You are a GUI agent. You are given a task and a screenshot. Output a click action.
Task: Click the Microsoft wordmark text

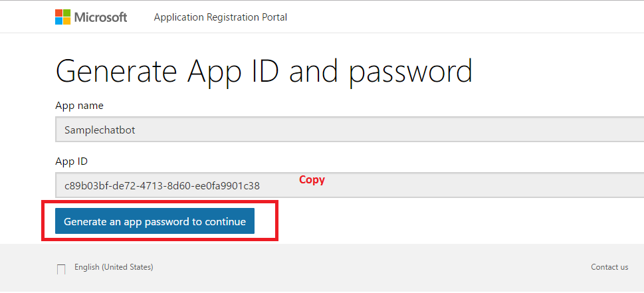click(100, 17)
